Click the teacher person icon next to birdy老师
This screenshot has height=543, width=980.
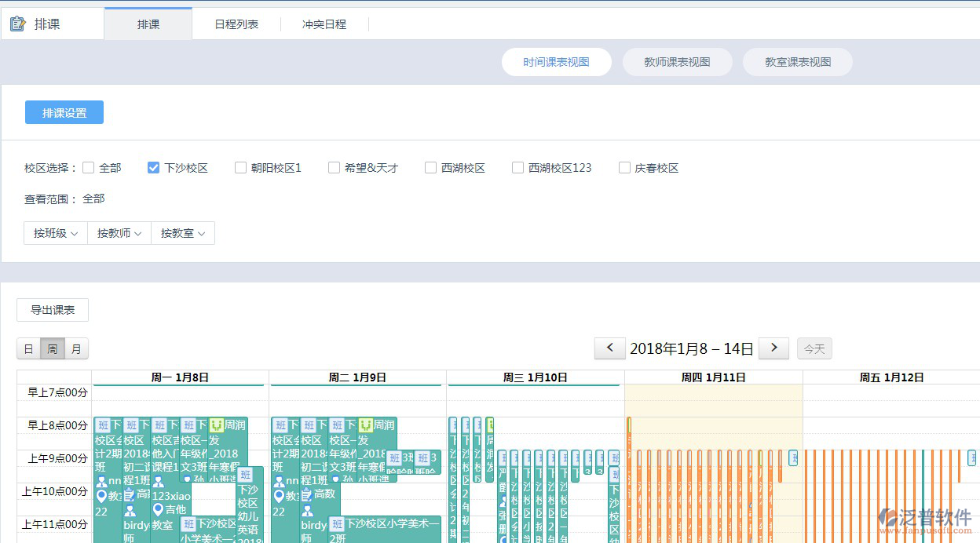(x=130, y=510)
